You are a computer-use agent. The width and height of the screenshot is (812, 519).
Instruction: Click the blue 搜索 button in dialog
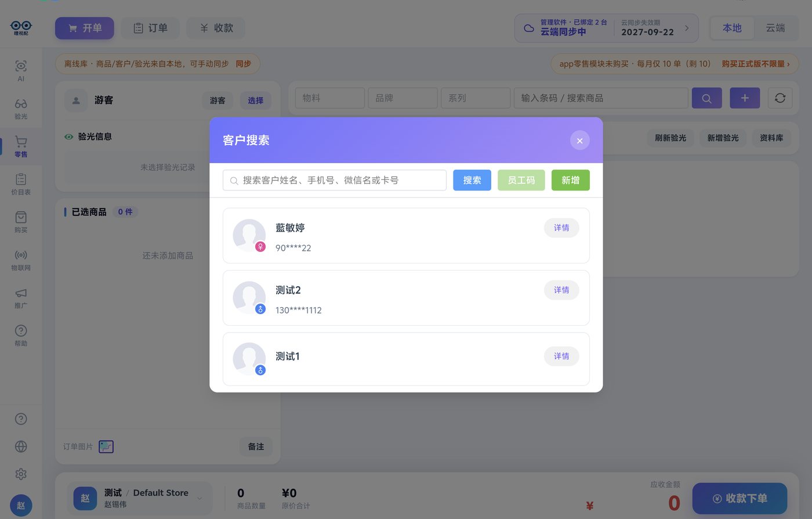(x=472, y=180)
